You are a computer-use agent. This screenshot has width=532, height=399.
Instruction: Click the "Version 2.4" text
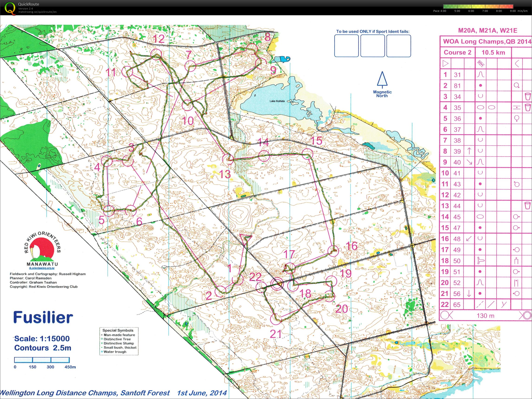tap(26, 8)
